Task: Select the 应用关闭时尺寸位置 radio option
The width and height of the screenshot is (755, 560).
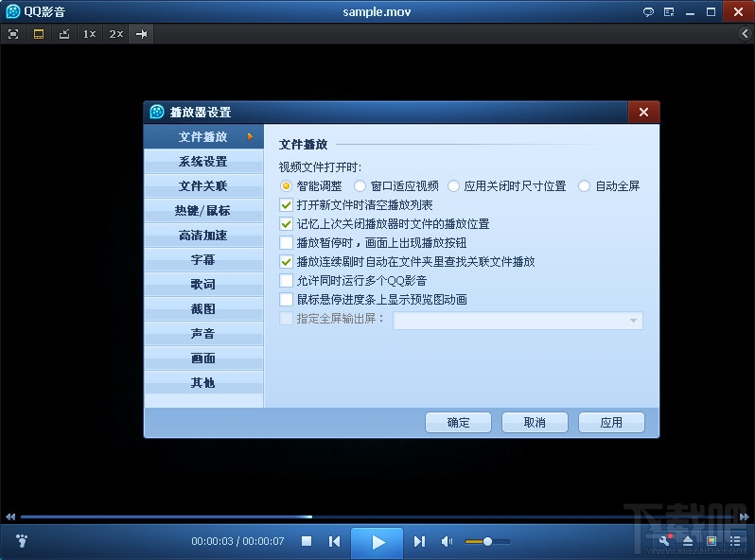Action: [x=453, y=185]
